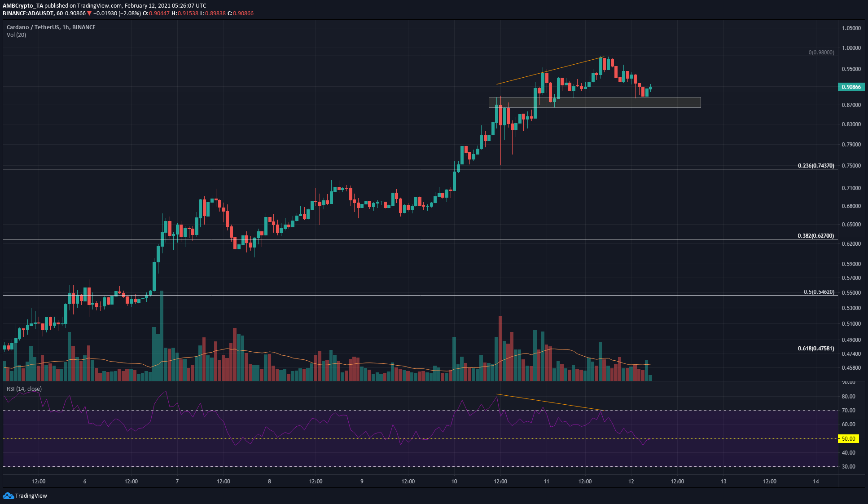The width and height of the screenshot is (868, 504).
Task: Click the RSI 80.00 axis label
Action: [x=849, y=396]
